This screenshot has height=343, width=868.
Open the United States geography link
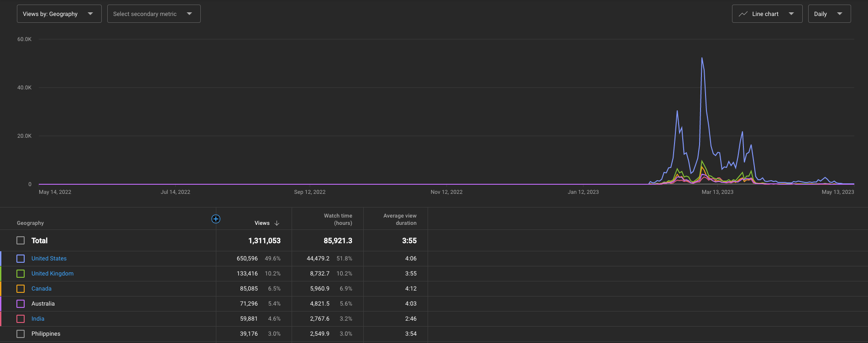click(49, 259)
